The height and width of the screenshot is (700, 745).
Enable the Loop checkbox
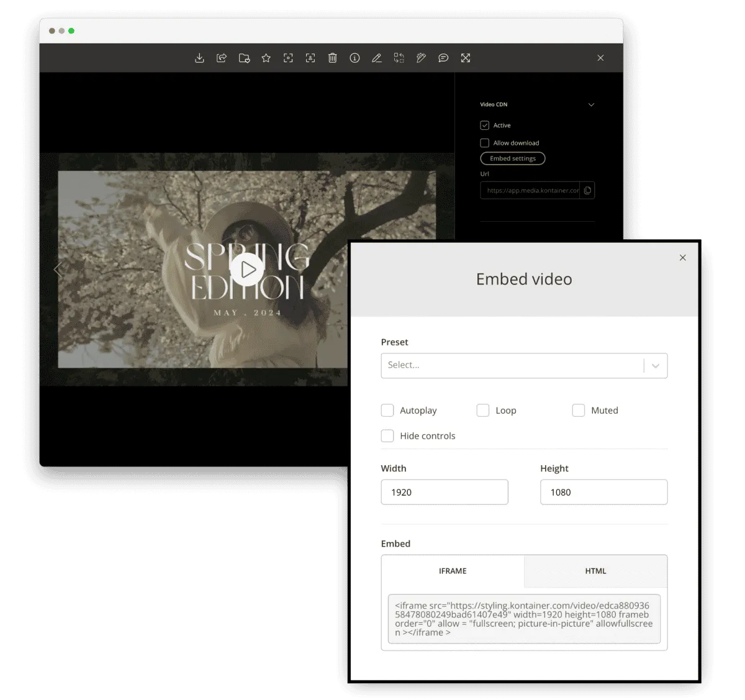(483, 411)
